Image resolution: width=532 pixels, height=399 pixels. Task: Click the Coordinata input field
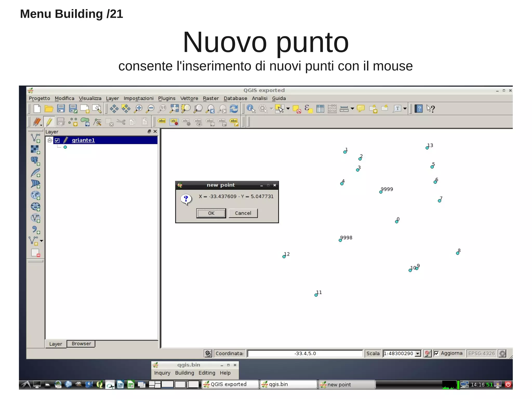pos(305,354)
